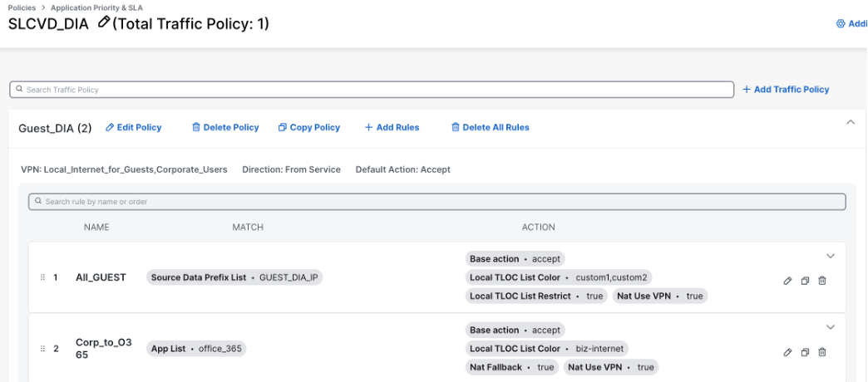Click the ACTION column header
Image resolution: width=868 pixels, height=382 pixels.
point(538,228)
